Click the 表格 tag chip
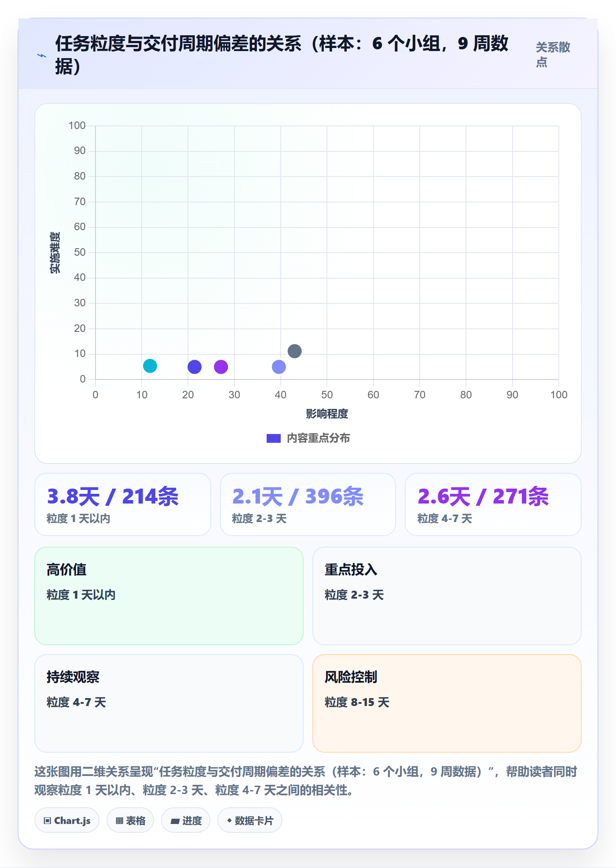This screenshot has width=616, height=868. (x=130, y=820)
